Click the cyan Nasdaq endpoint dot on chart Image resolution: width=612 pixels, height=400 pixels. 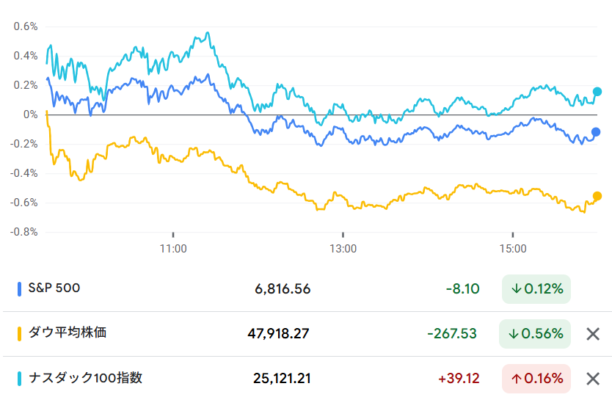coord(597,92)
